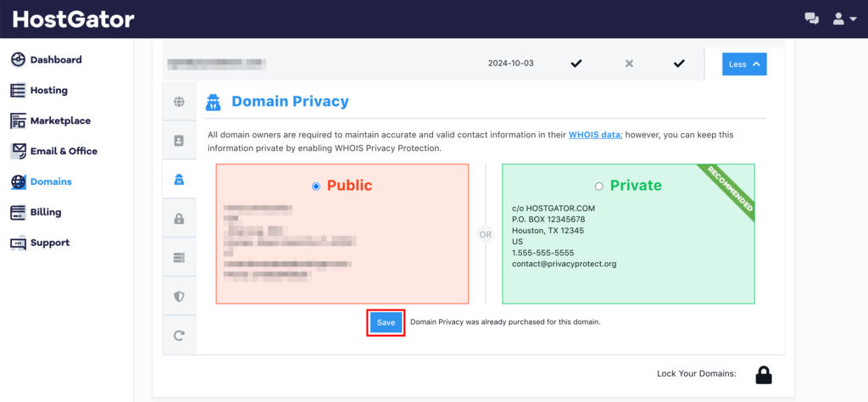868x402 pixels.
Task: Click the X mark in domain row
Action: [x=629, y=64]
